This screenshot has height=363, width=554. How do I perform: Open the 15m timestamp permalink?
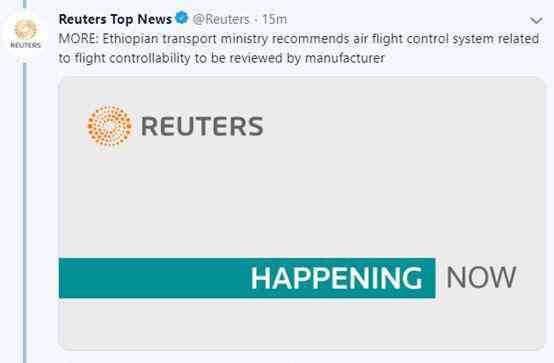click(275, 19)
